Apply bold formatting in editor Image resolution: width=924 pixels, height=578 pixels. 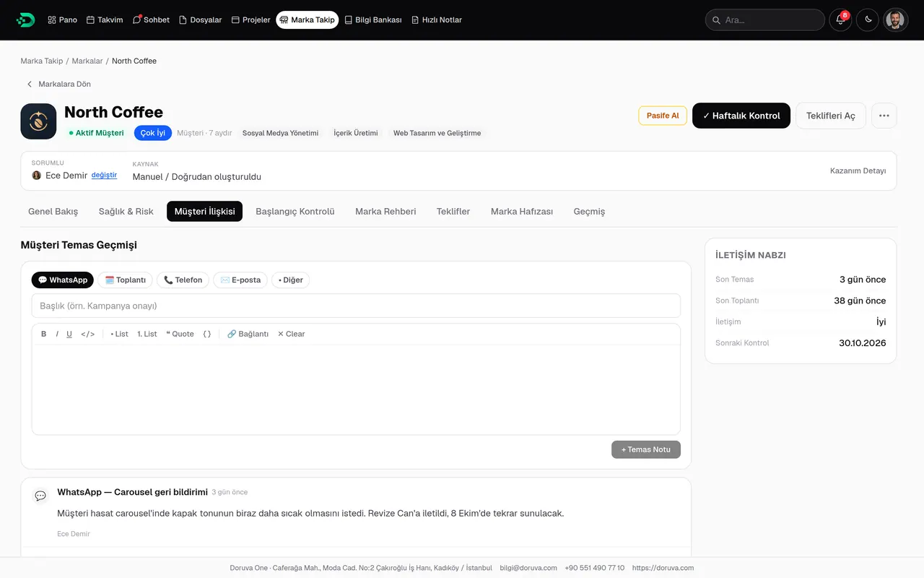point(44,334)
